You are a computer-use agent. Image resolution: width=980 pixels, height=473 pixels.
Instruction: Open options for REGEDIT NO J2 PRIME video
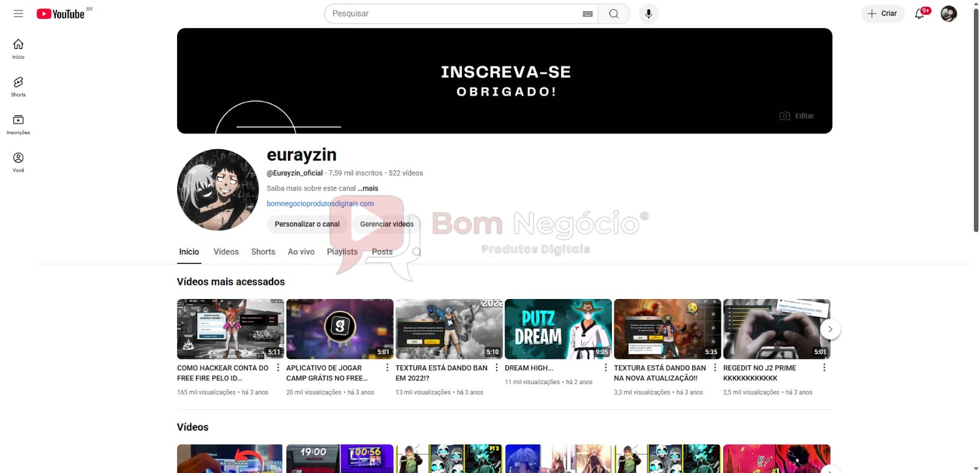tap(824, 368)
